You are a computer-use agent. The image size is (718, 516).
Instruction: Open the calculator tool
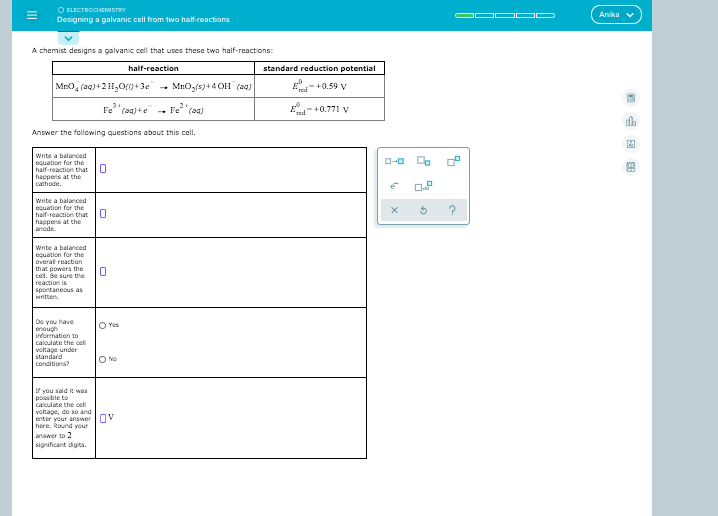pyautogui.click(x=631, y=98)
